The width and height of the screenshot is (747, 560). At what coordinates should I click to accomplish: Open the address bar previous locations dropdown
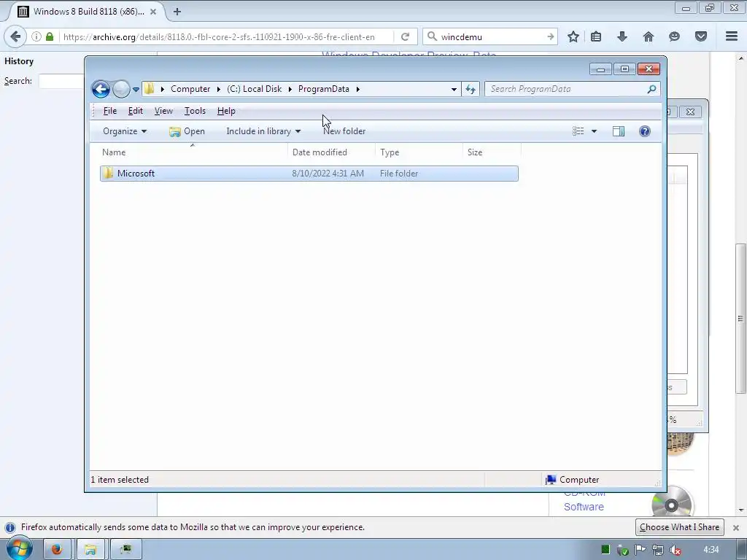(454, 89)
